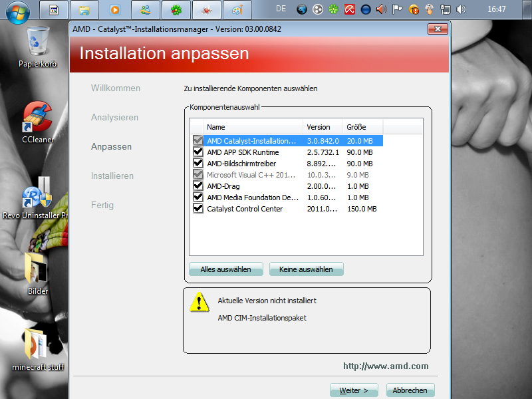Uncheck AMD-Bildschirmtreiber component
Viewport: 532px width, 399px height.
[x=198, y=163]
